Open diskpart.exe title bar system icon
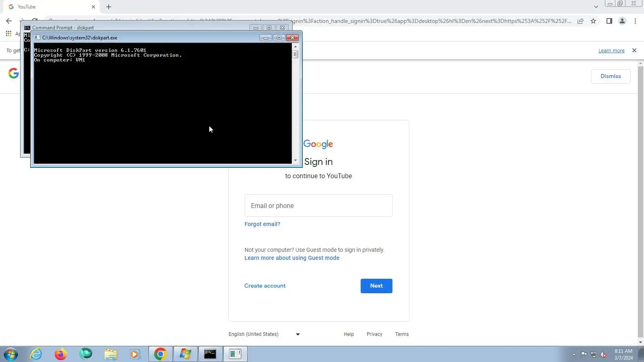Screen dimensions: 644x362 37,38
